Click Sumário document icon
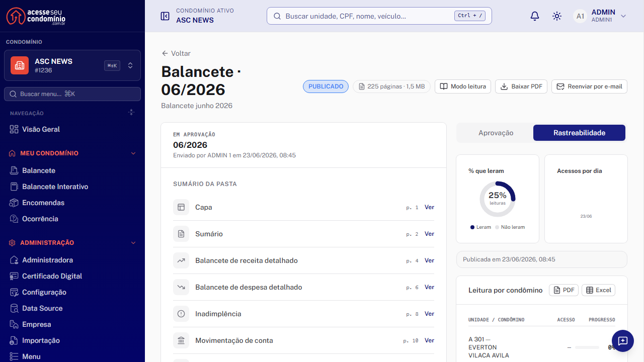The height and width of the screenshot is (362, 644). [x=181, y=234]
